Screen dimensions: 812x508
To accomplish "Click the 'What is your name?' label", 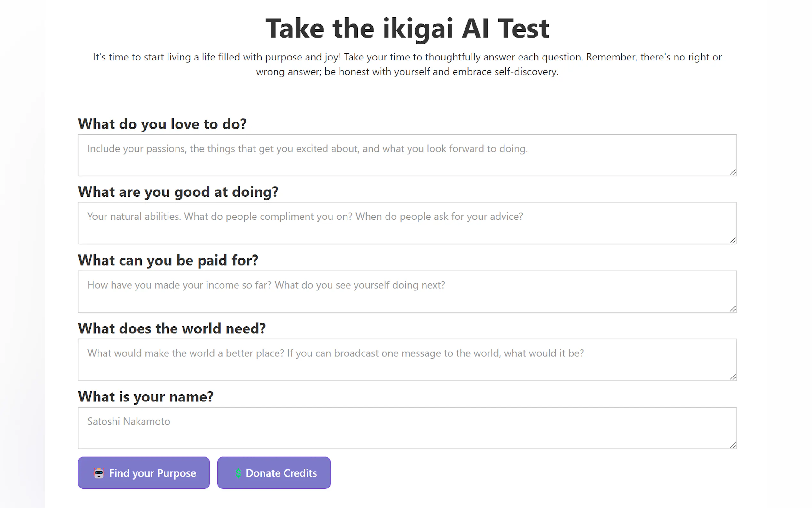I will (x=145, y=397).
